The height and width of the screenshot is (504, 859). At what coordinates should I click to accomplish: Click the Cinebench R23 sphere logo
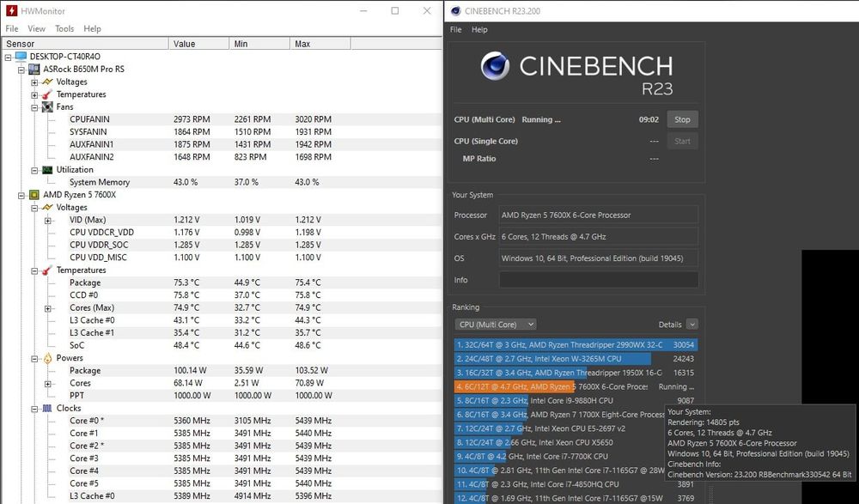point(495,66)
